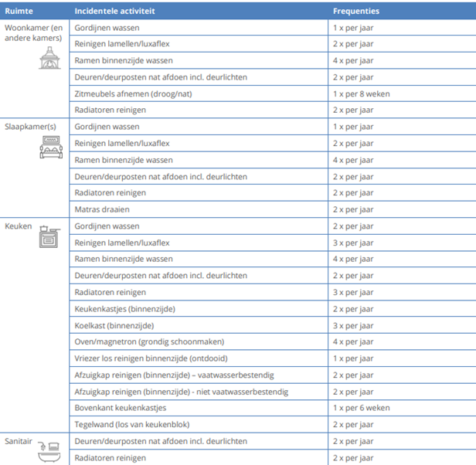476x465 pixels.
Task: Select the 'Ruimte' column header
Action: click(x=19, y=12)
